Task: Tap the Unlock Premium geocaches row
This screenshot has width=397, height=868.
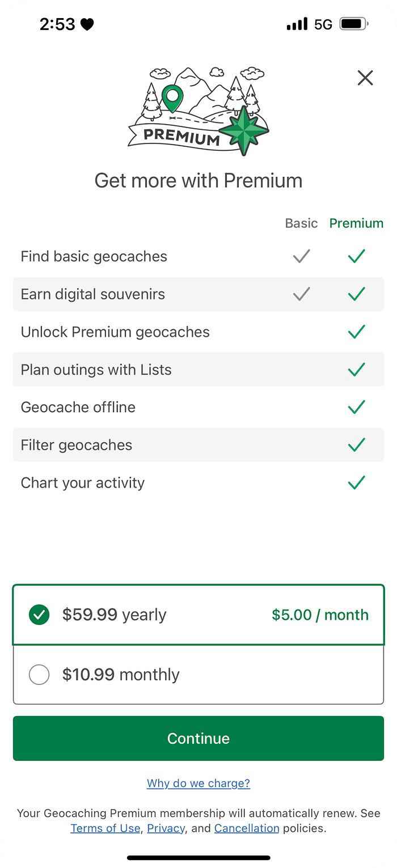Action: coord(198,332)
